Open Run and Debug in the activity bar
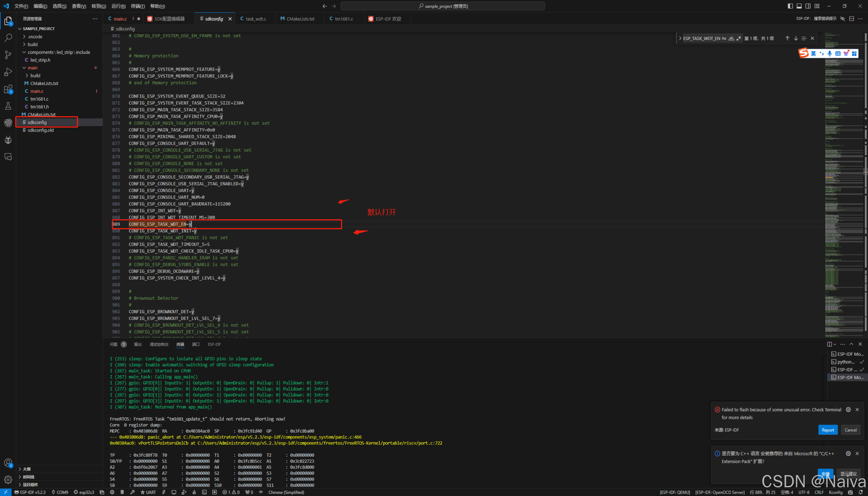This screenshot has height=496, width=868. (x=8, y=72)
